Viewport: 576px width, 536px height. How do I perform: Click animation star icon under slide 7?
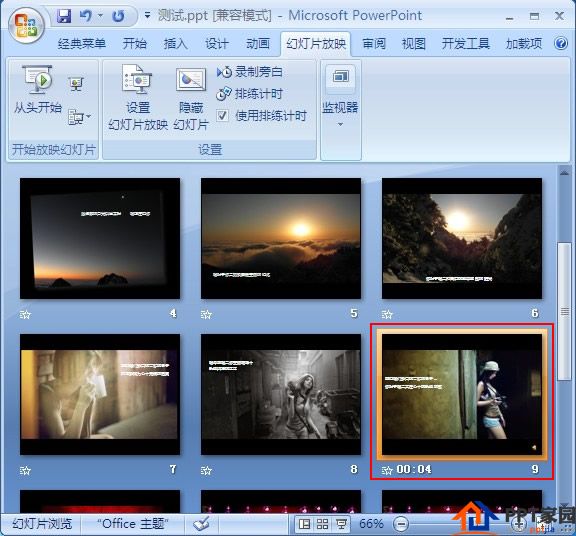(x=25, y=470)
